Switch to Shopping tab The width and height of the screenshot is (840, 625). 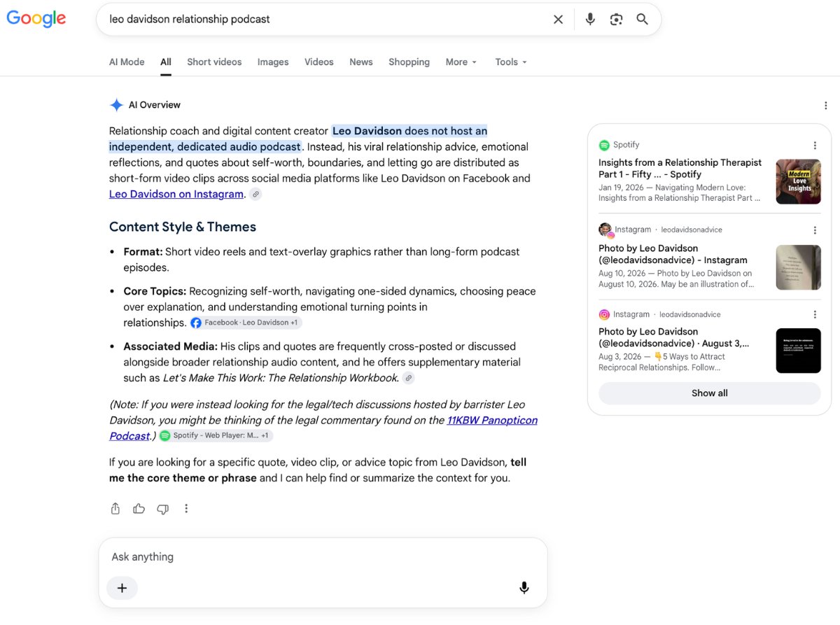[409, 62]
